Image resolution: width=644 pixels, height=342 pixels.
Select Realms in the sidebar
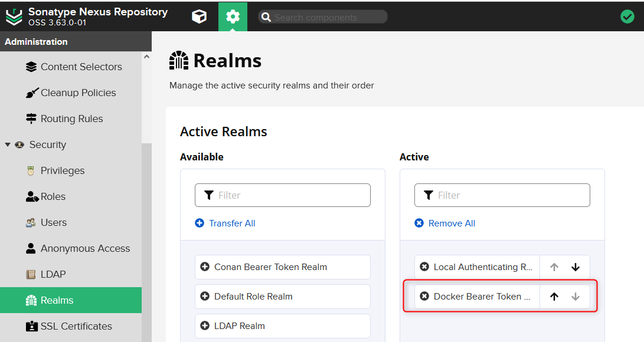click(x=71, y=300)
